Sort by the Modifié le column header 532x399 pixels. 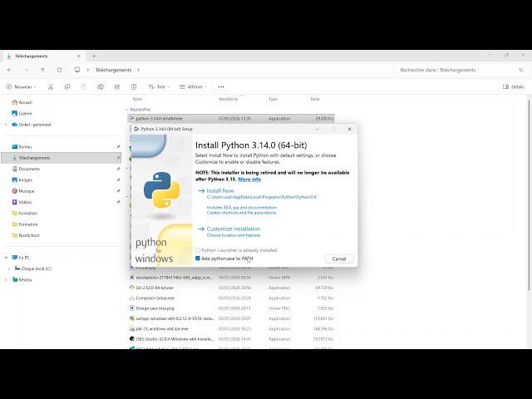(228, 99)
